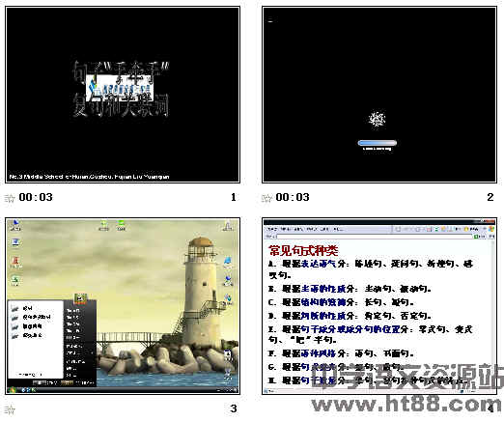Click slide number 2 label
The height and width of the screenshot is (422, 504).
pos(490,197)
